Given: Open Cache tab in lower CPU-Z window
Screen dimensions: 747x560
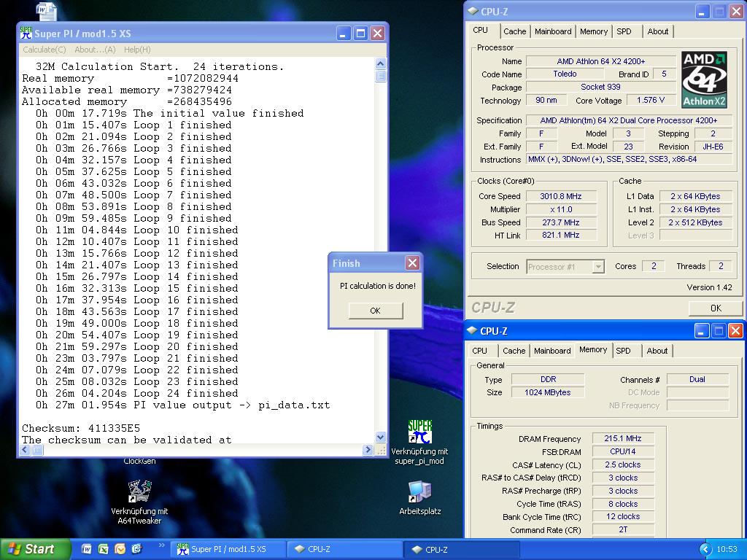Looking at the screenshot, I should pyautogui.click(x=514, y=351).
